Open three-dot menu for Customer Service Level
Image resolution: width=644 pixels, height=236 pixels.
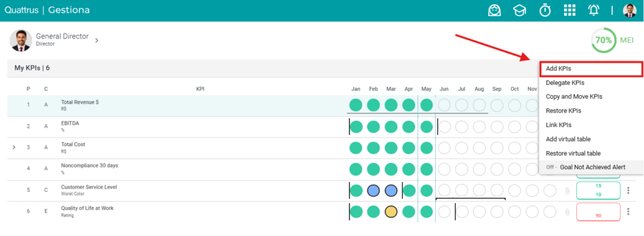pos(628,190)
